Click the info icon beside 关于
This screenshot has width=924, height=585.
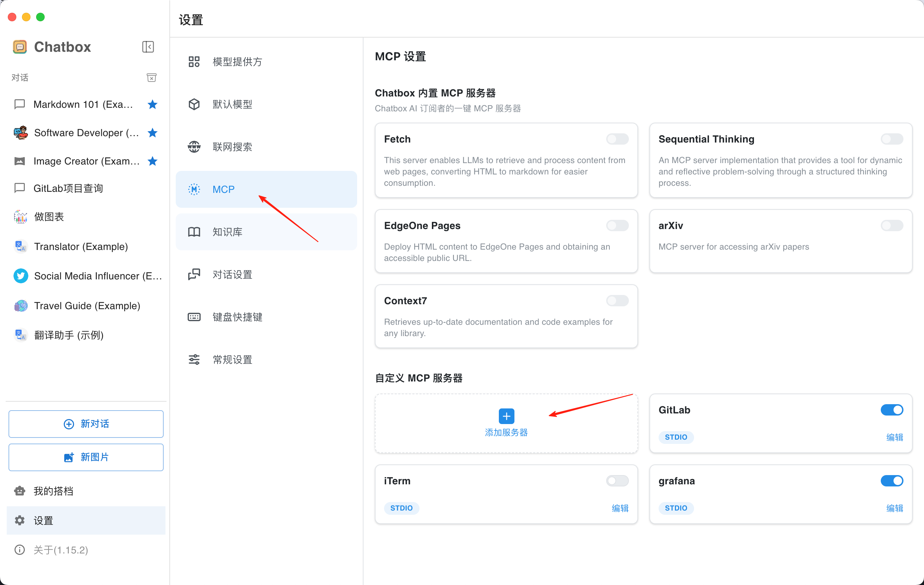(19, 550)
